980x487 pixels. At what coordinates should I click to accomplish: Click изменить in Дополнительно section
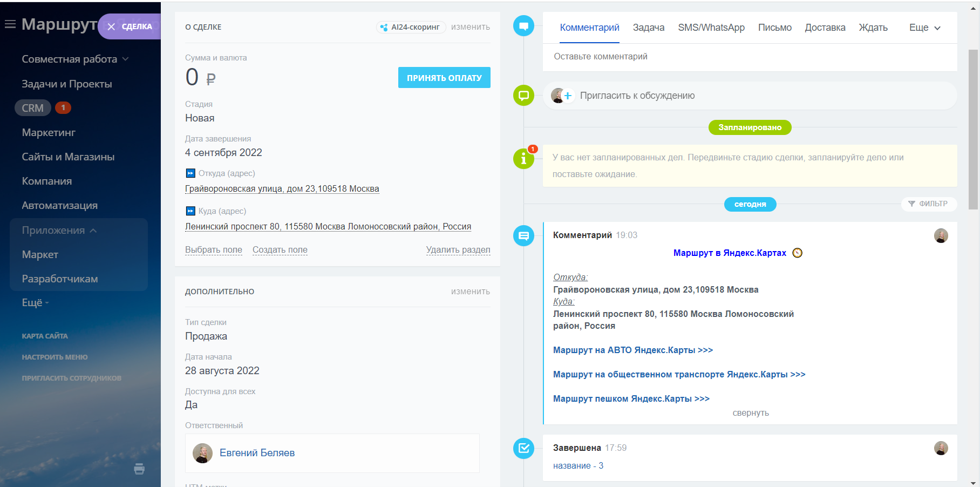(471, 292)
